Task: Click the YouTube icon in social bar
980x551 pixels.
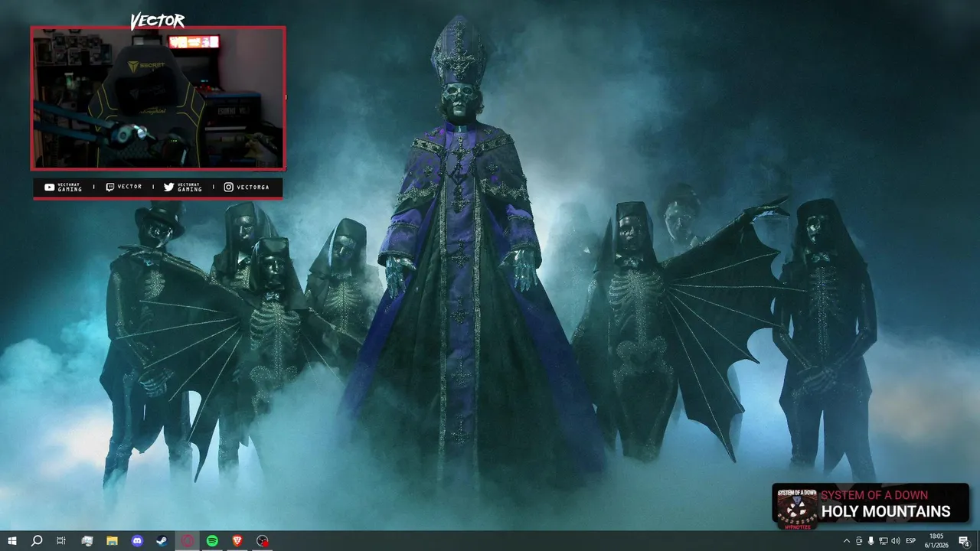Action: click(50, 187)
